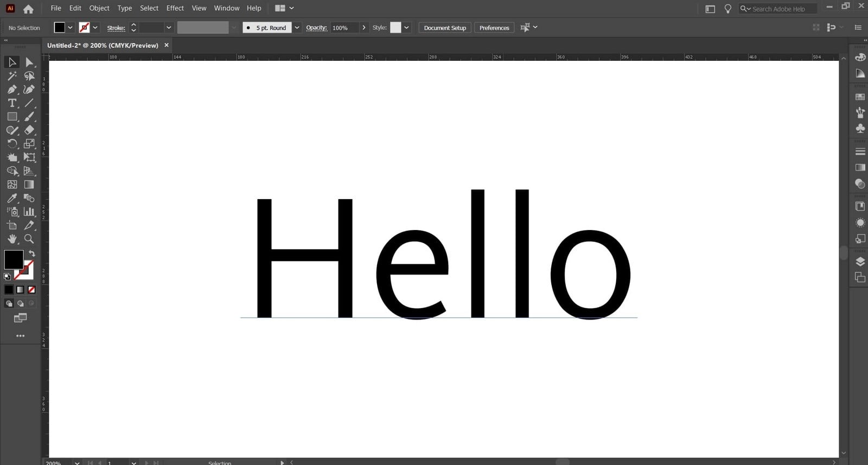Activate the Blend tool
The image size is (868, 465).
(29, 198)
